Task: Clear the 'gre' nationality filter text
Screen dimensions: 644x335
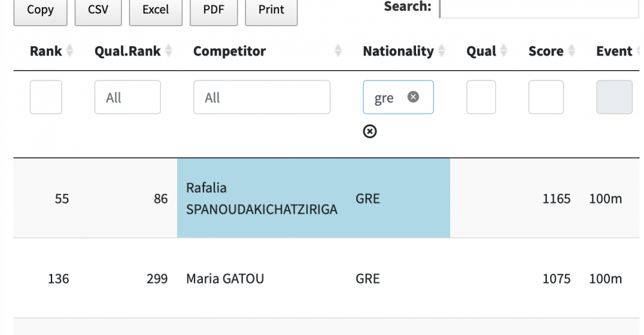Action: point(413,97)
